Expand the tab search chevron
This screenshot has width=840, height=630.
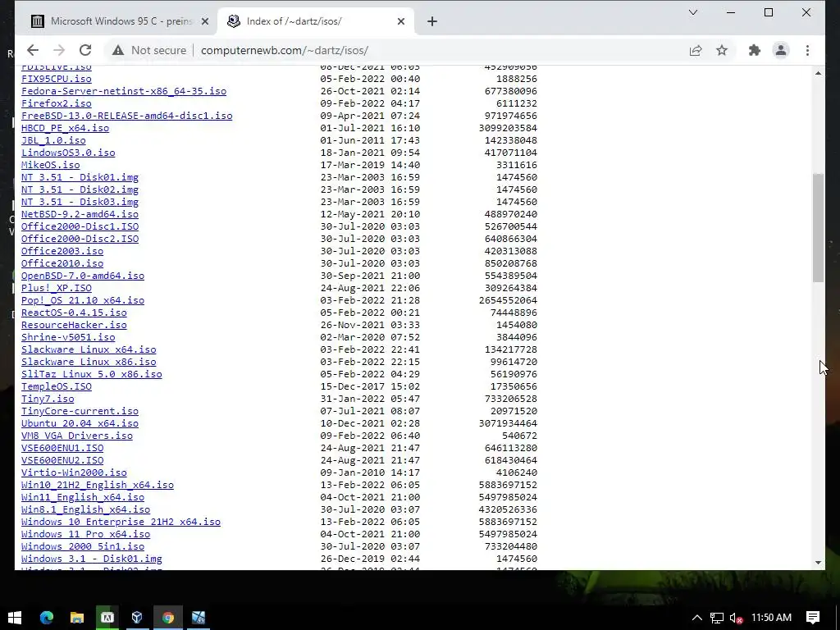pos(692,12)
